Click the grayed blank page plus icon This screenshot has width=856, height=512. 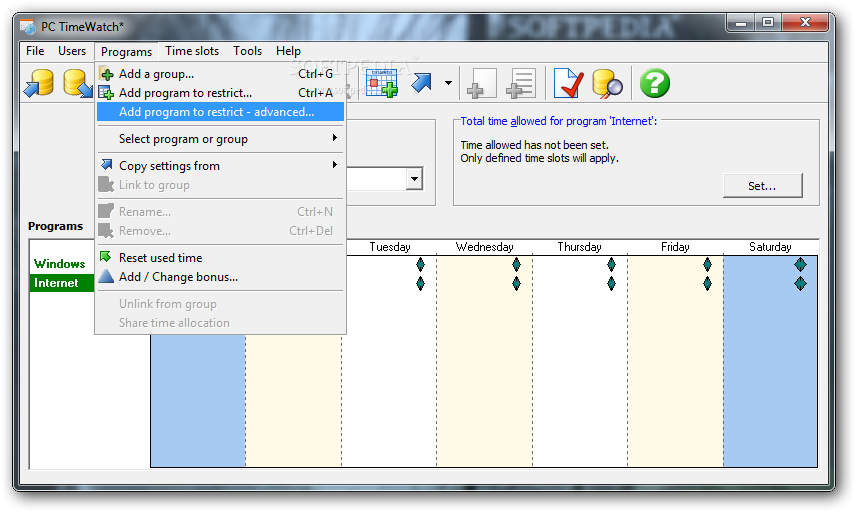pyautogui.click(x=482, y=84)
